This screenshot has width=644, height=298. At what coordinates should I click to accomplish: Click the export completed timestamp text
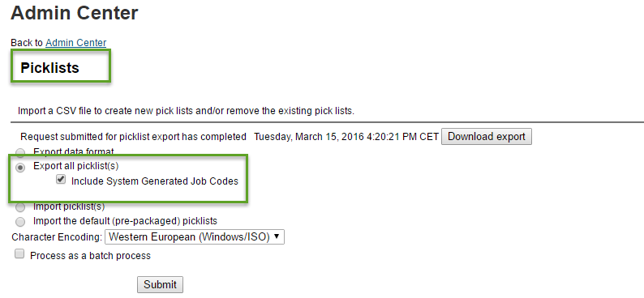pyautogui.click(x=346, y=137)
